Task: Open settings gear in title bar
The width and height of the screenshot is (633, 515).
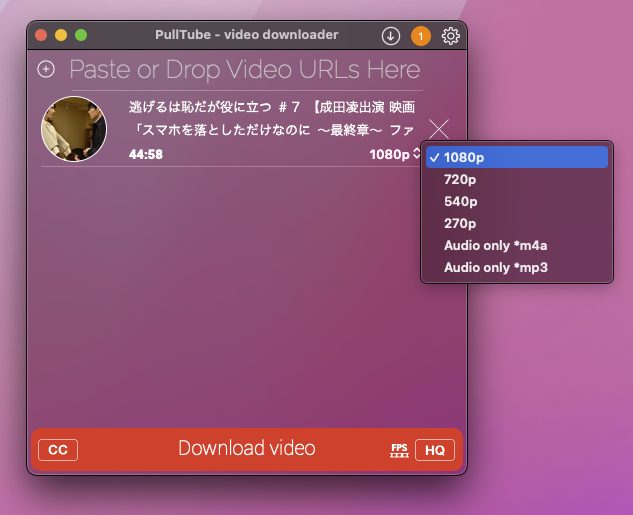Action: 451,36
